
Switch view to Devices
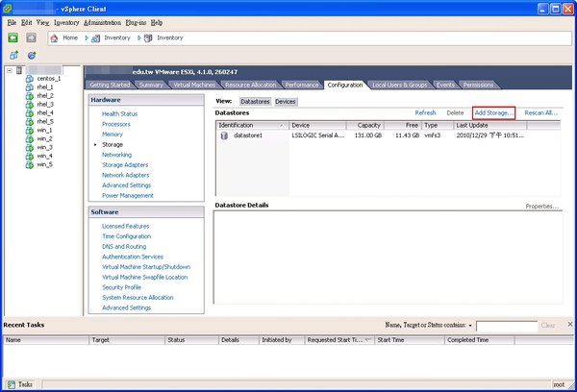pyautogui.click(x=286, y=102)
